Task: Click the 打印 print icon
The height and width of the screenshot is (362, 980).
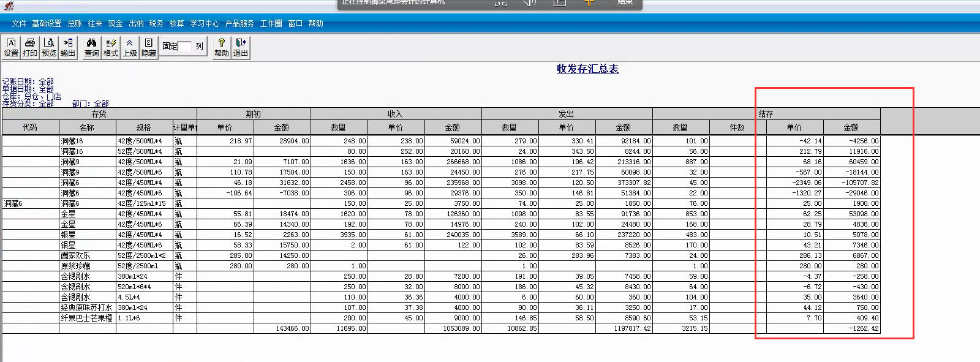Action: (30, 47)
